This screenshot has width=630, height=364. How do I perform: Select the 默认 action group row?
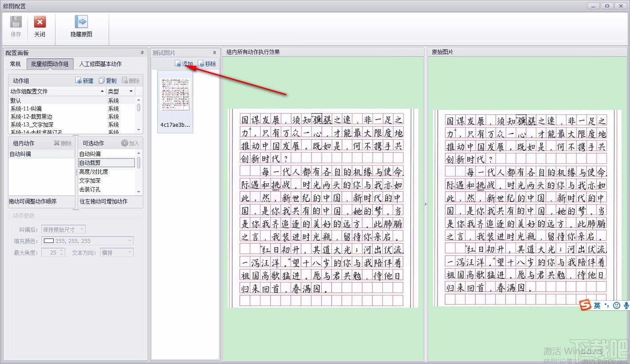pyautogui.click(x=72, y=101)
